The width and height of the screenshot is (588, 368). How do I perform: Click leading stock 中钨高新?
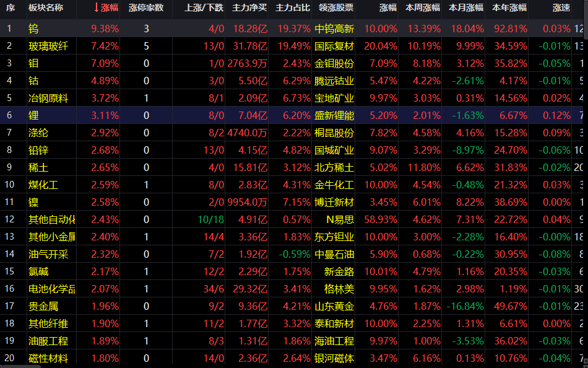(x=334, y=28)
